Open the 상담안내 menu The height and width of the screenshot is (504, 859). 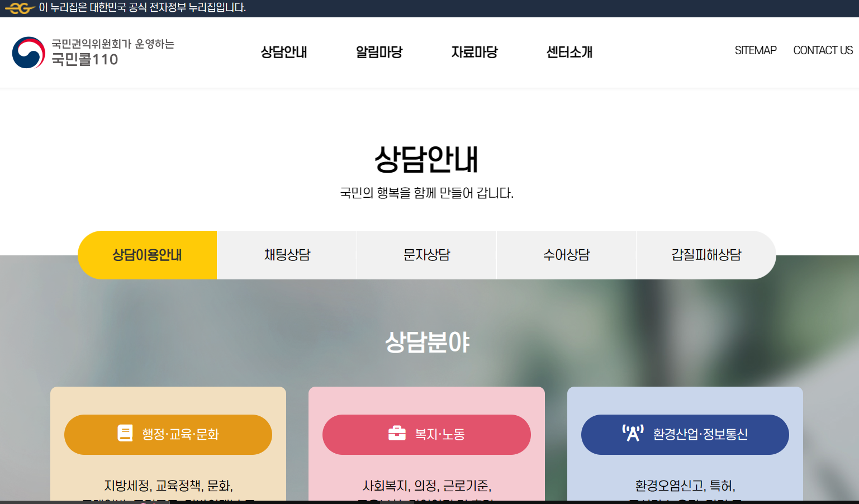[283, 52]
